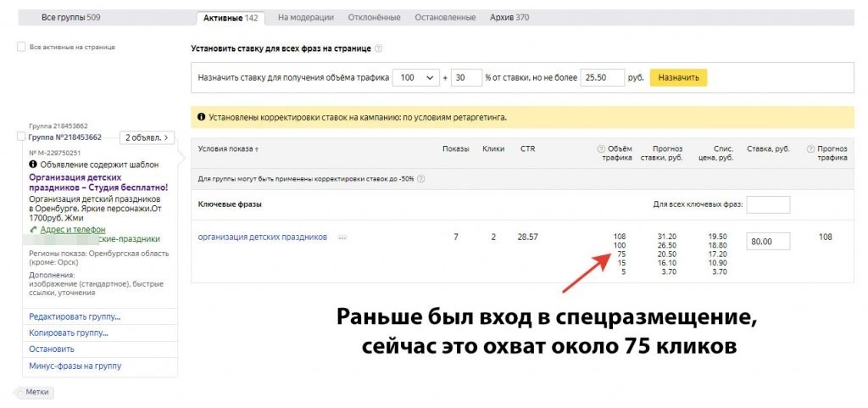The width and height of the screenshot is (868, 408).
Task: Open keyword организация детских праздников link
Action: point(263,237)
